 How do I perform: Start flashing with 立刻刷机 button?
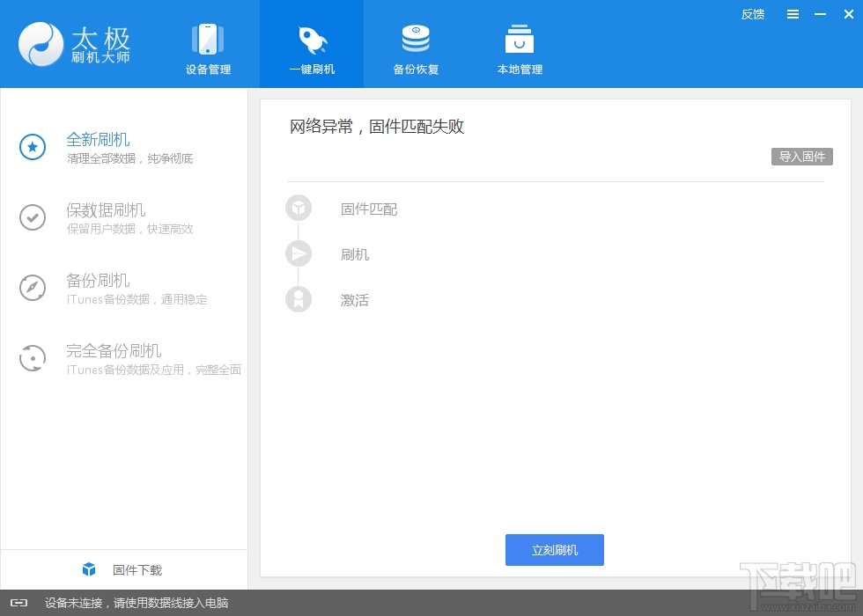[554, 550]
